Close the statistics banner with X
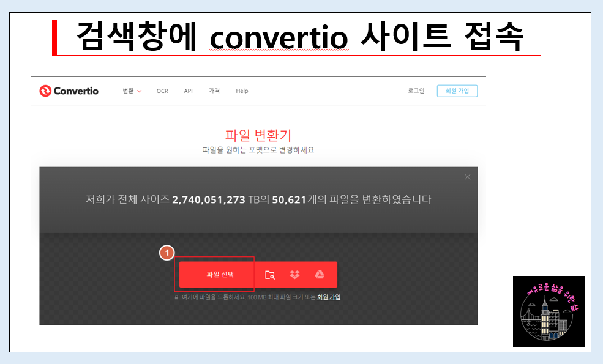Screen dimensions: 603x364 [467, 177]
